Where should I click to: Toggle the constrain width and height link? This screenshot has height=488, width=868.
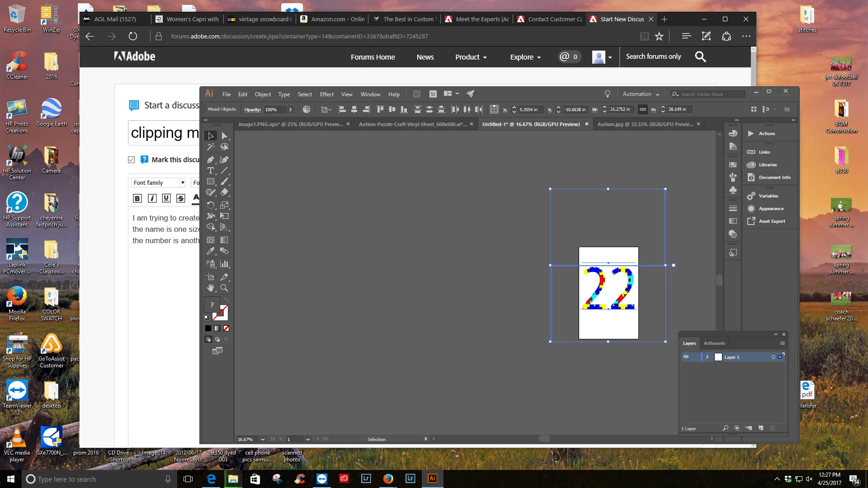coord(642,109)
